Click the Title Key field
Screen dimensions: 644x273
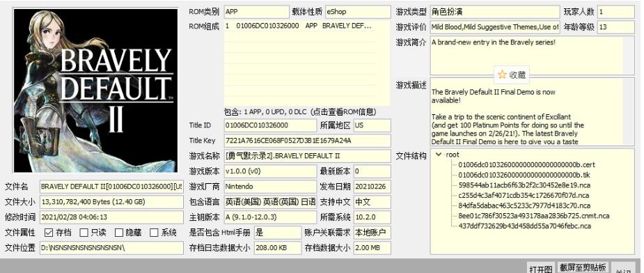307,141
